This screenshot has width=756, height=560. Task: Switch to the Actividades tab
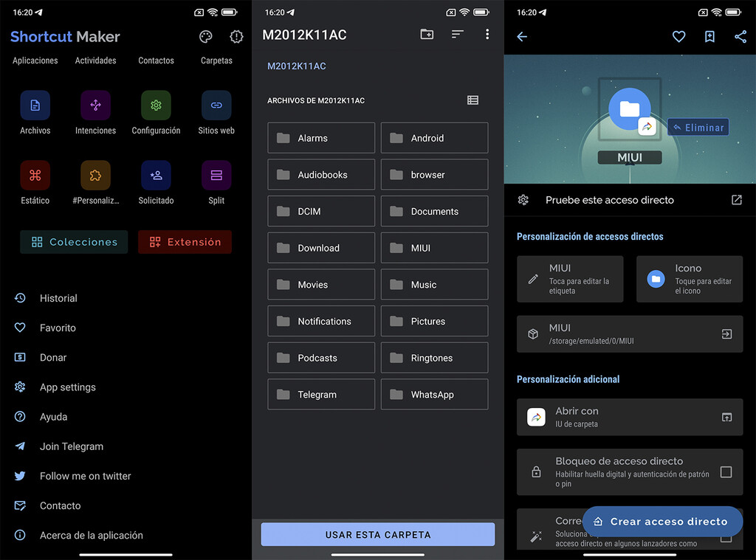coord(95,61)
